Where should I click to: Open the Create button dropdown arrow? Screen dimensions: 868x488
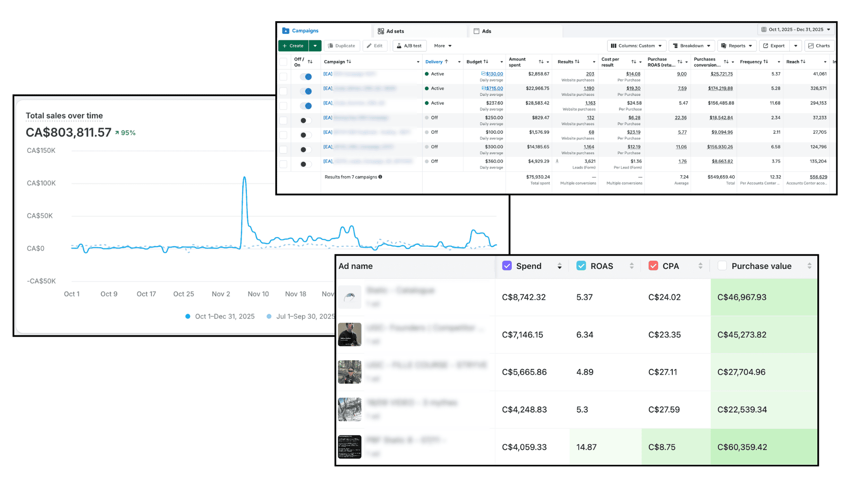point(315,46)
